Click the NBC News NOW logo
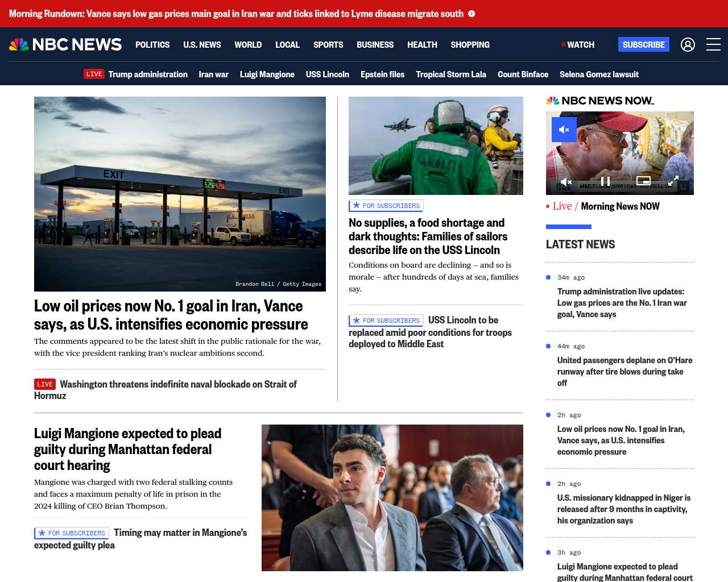Image resolution: width=728 pixels, height=582 pixels. pyautogui.click(x=600, y=101)
